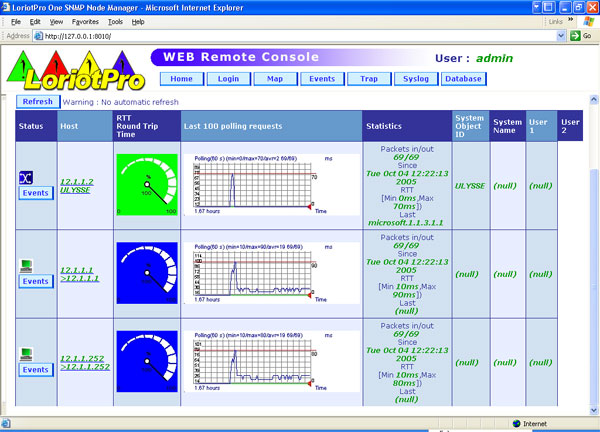Open Events for host ULYSSE
Viewport: 600px width, 432px height.
(36, 193)
